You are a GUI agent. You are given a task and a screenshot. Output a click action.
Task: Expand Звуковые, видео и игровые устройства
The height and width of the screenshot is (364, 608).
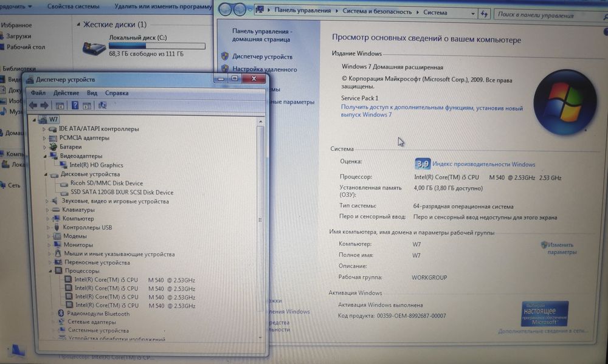[x=47, y=201]
